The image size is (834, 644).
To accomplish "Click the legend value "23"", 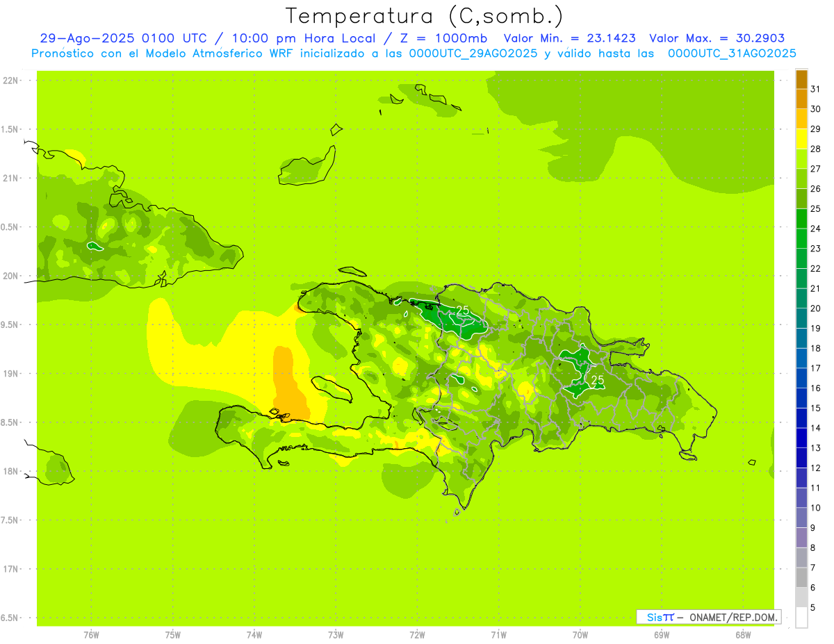I will pyautogui.click(x=816, y=249).
